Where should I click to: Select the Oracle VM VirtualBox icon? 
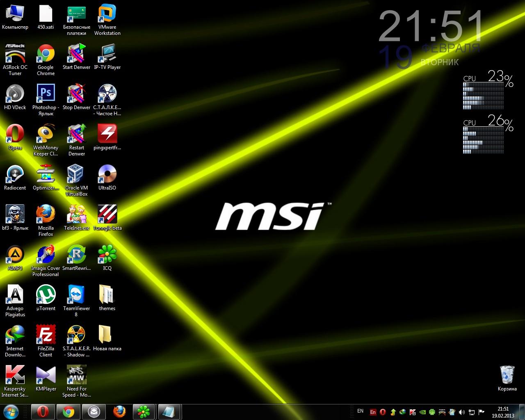[x=76, y=174]
